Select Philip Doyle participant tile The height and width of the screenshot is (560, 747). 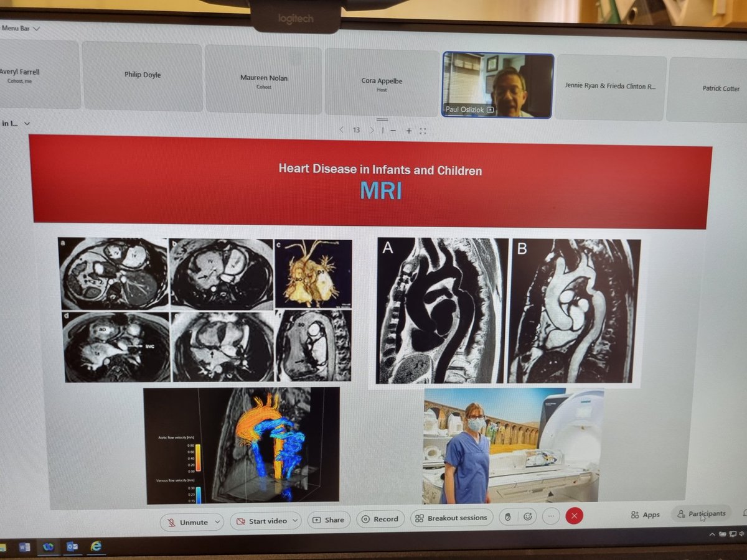pyautogui.click(x=143, y=76)
